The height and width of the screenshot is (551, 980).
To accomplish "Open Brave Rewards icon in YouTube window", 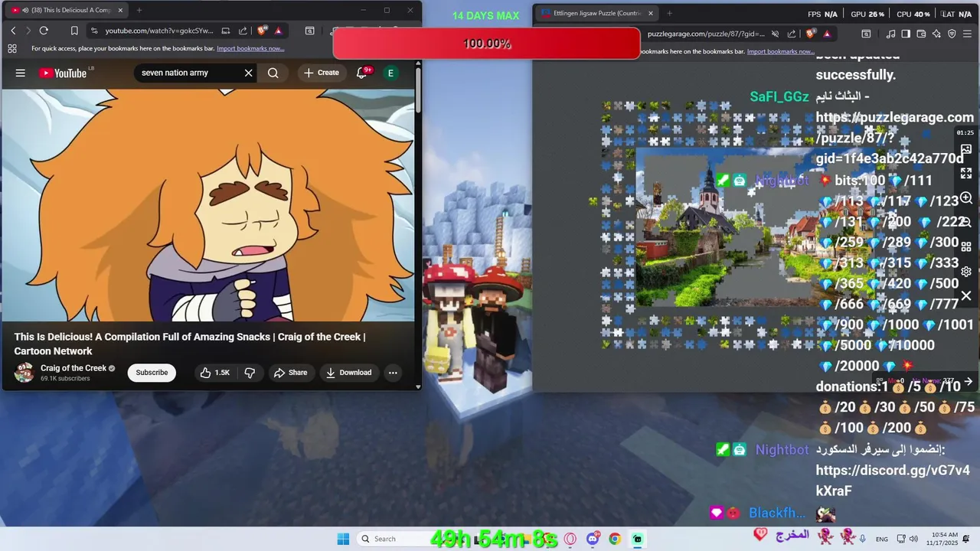I will pos(278,31).
